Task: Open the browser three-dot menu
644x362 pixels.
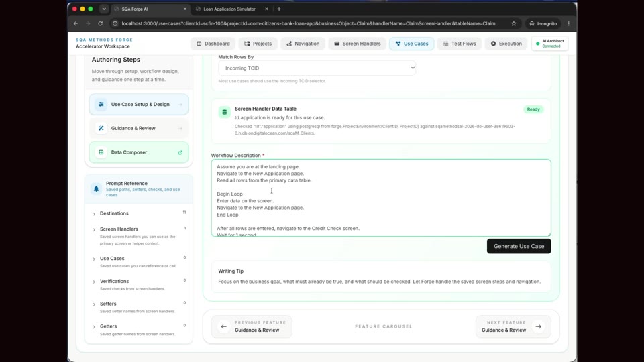Action: coord(568,24)
